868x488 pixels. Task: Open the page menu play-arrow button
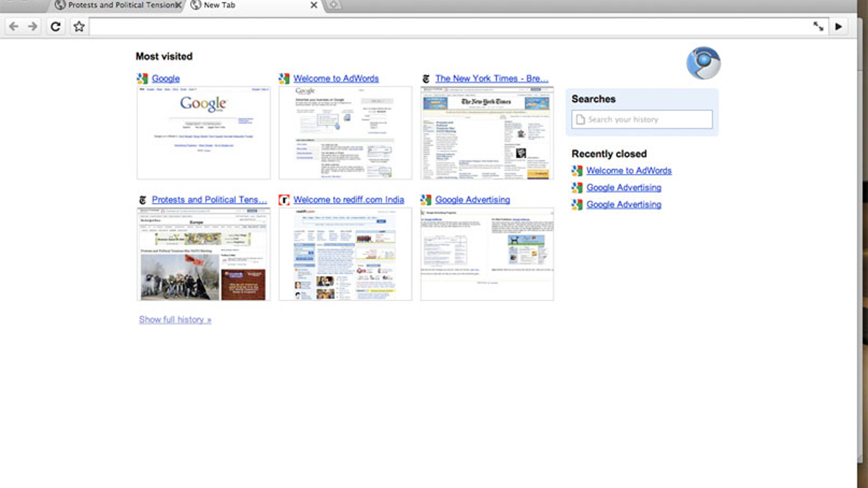pos(839,27)
